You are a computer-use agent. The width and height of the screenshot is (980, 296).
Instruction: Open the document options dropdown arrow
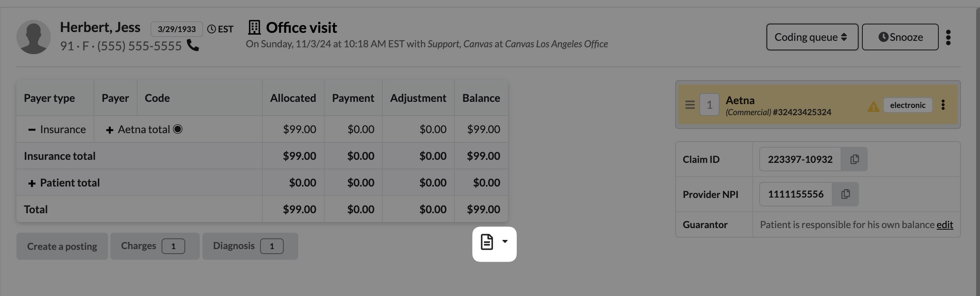[x=505, y=241]
